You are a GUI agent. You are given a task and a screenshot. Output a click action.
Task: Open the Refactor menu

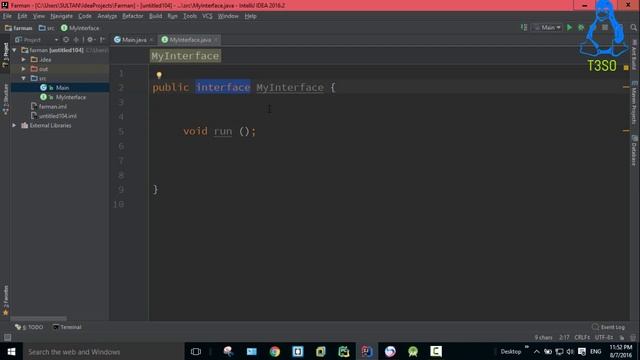133,16
